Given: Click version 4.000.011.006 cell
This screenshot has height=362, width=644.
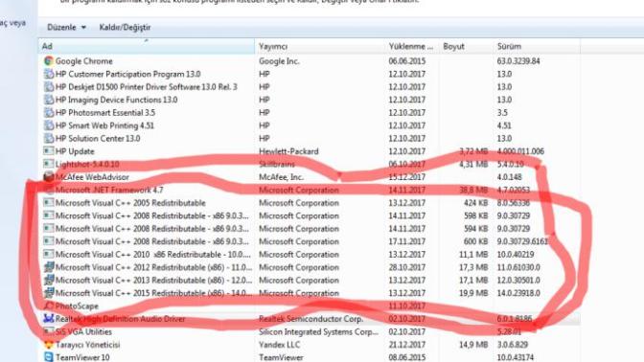Looking at the screenshot, I should 520,151.
